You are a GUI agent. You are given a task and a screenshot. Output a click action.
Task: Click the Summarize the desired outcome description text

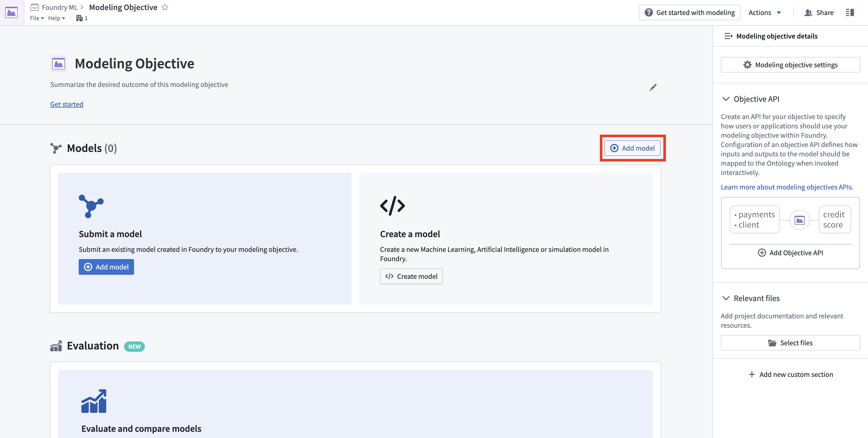click(139, 84)
